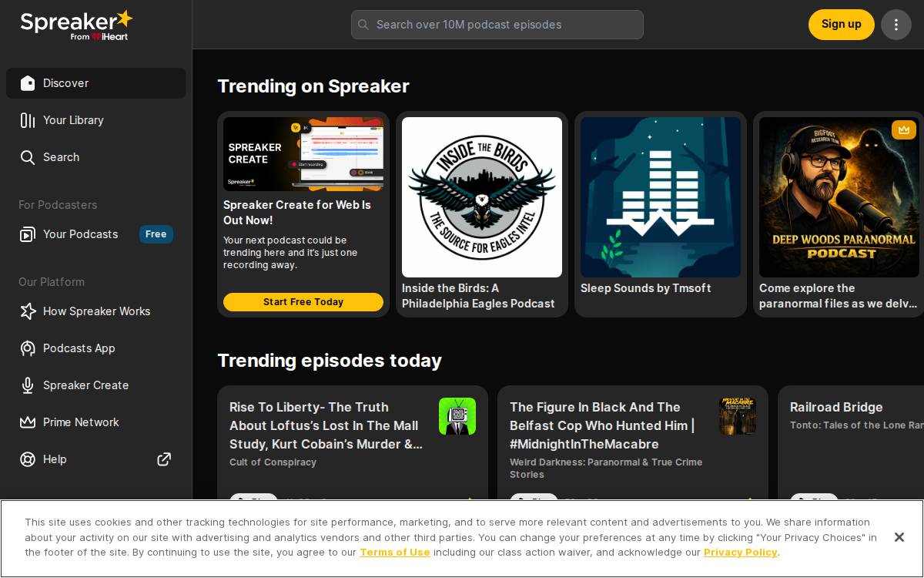924x578 pixels.
Task: Click the Your Library icon
Action: pos(28,120)
